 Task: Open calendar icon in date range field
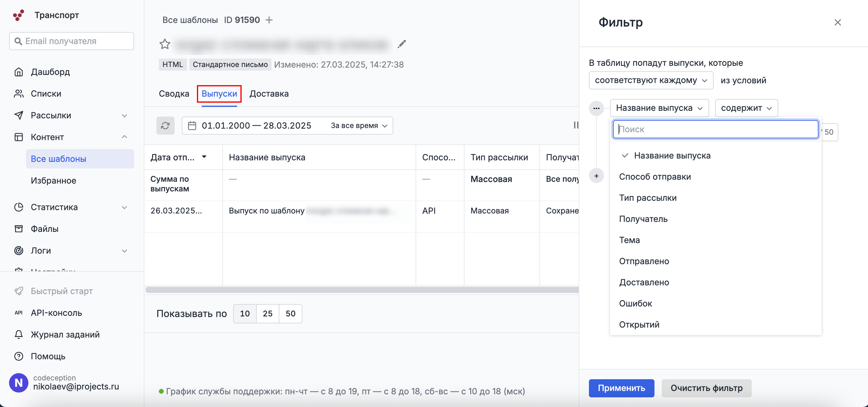tap(192, 126)
